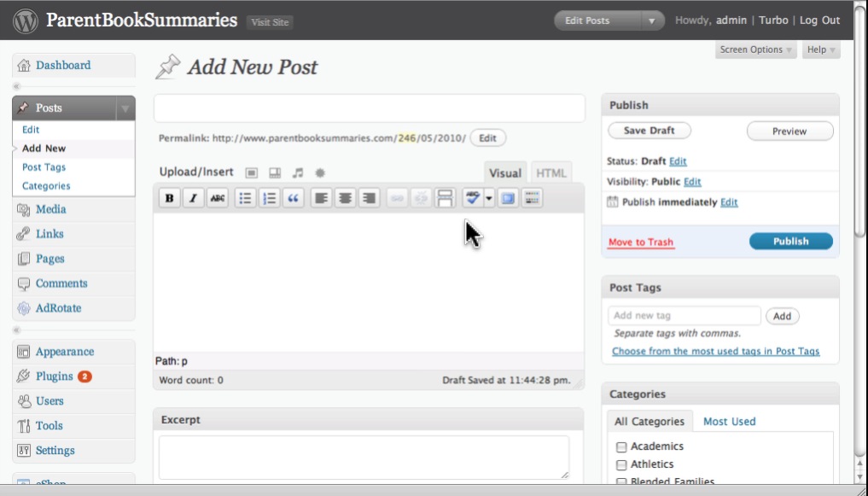Show the kitchen sink toolbar
The image size is (868, 496).
[x=532, y=198]
